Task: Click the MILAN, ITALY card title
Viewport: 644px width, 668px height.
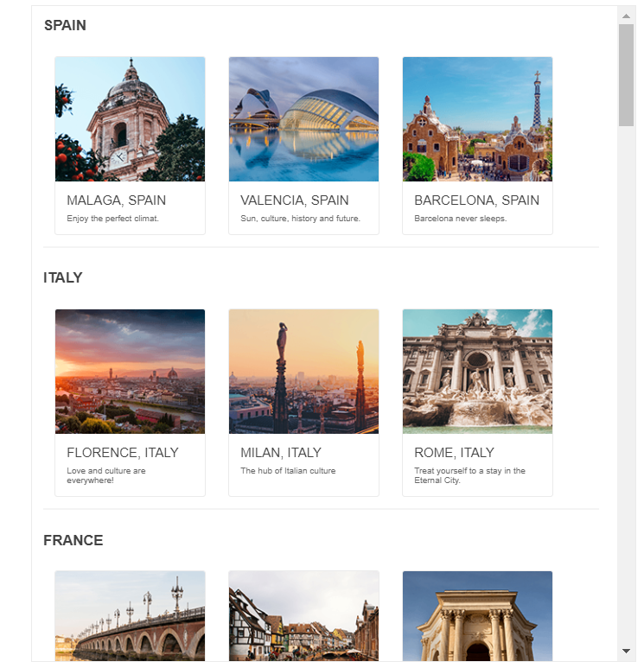Action: pos(281,453)
